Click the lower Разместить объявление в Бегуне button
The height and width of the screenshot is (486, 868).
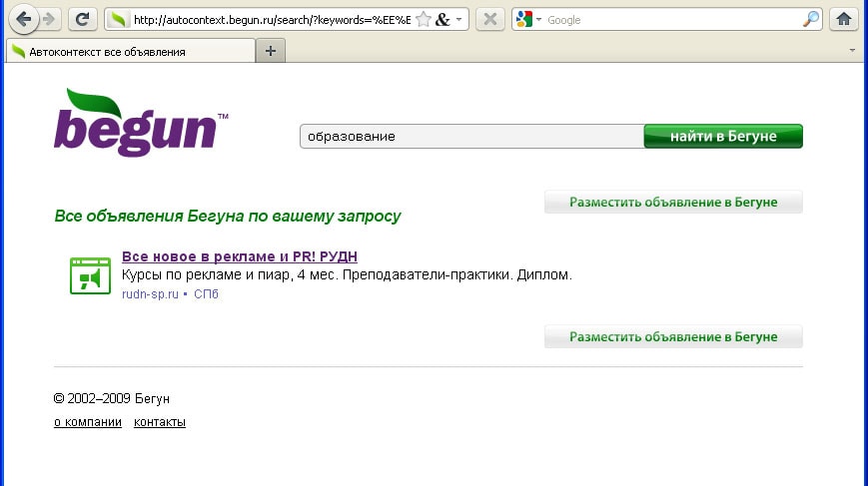pyautogui.click(x=673, y=336)
